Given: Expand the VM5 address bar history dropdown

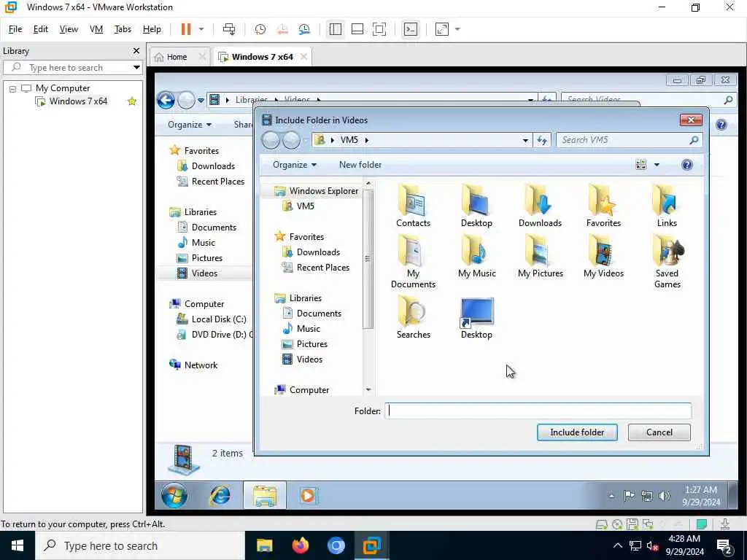Looking at the screenshot, I should point(525,140).
